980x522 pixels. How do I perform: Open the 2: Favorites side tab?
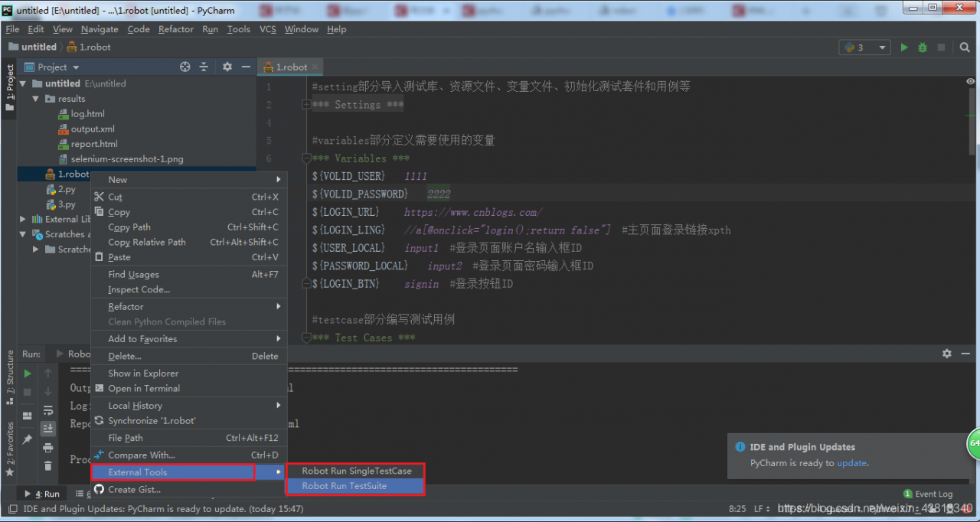[10, 449]
